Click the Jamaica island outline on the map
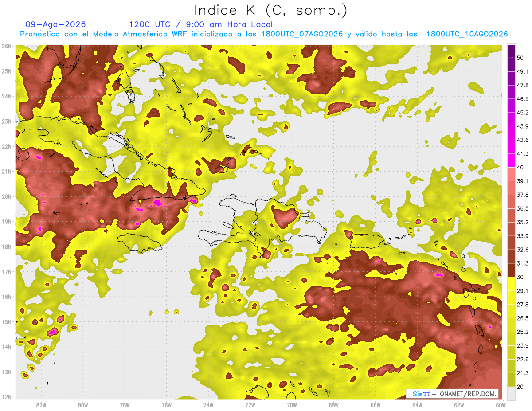 (x=140, y=243)
